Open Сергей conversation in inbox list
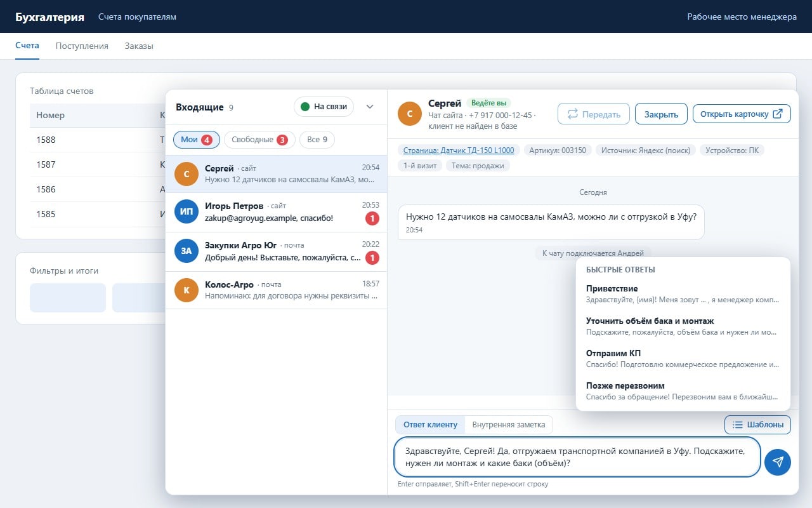 pos(276,174)
